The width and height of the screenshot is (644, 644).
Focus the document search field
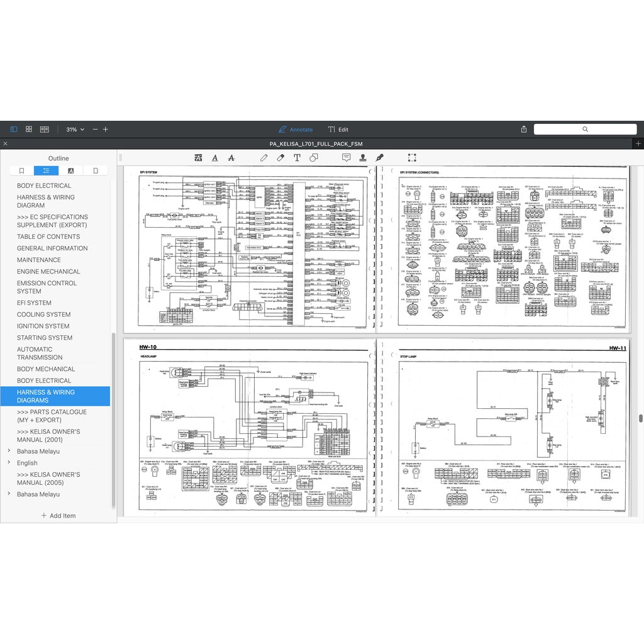tap(585, 130)
